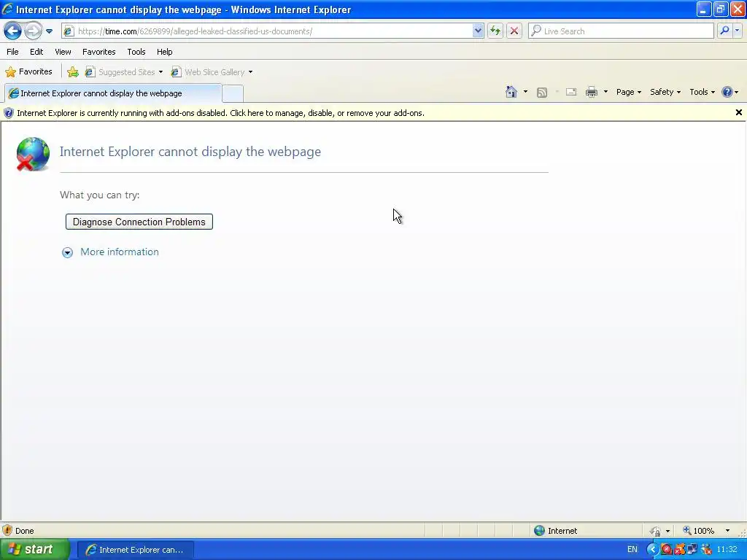Click the RSS Feeds icon

542,93
